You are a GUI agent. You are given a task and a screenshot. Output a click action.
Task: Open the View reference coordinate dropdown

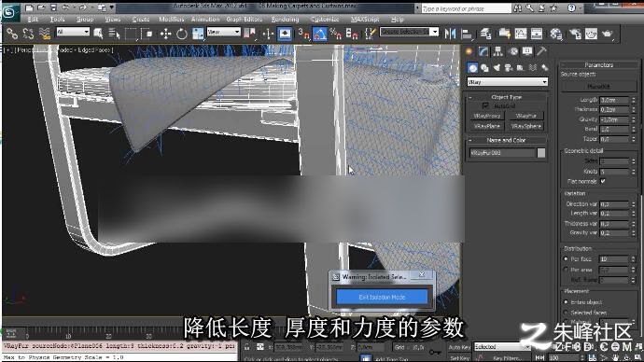pos(223,32)
